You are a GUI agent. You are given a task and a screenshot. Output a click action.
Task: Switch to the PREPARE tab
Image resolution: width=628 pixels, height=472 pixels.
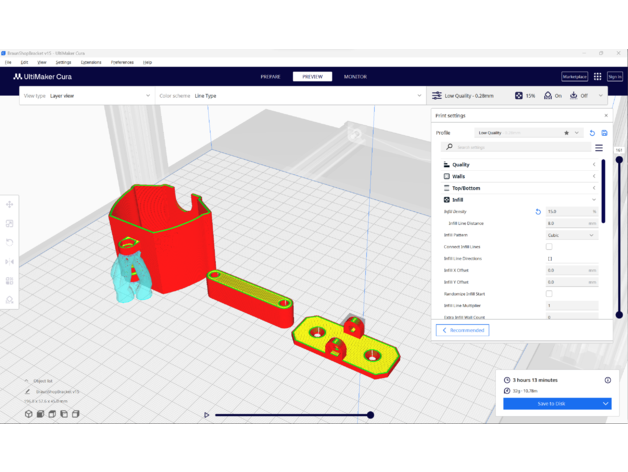(270, 76)
